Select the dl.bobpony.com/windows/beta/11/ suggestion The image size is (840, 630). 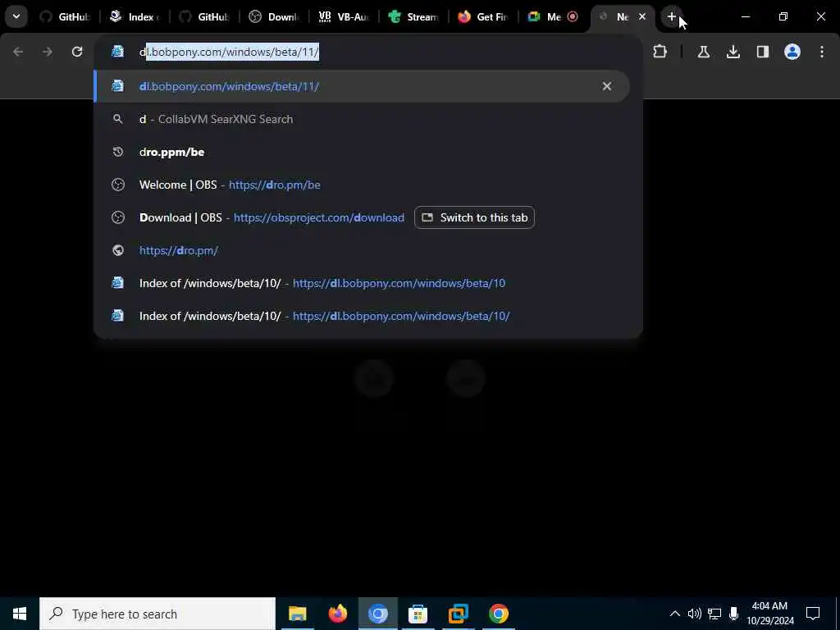tap(362, 86)
